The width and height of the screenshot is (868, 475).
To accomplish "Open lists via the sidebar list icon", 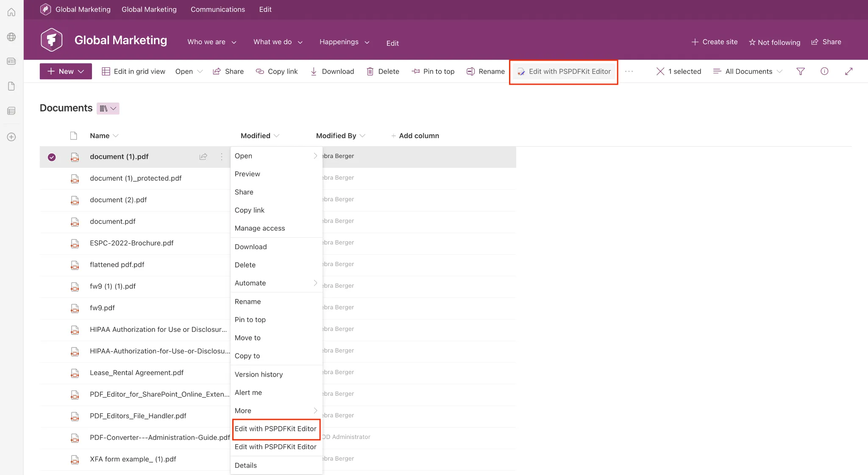I will (x=11, y=111).
